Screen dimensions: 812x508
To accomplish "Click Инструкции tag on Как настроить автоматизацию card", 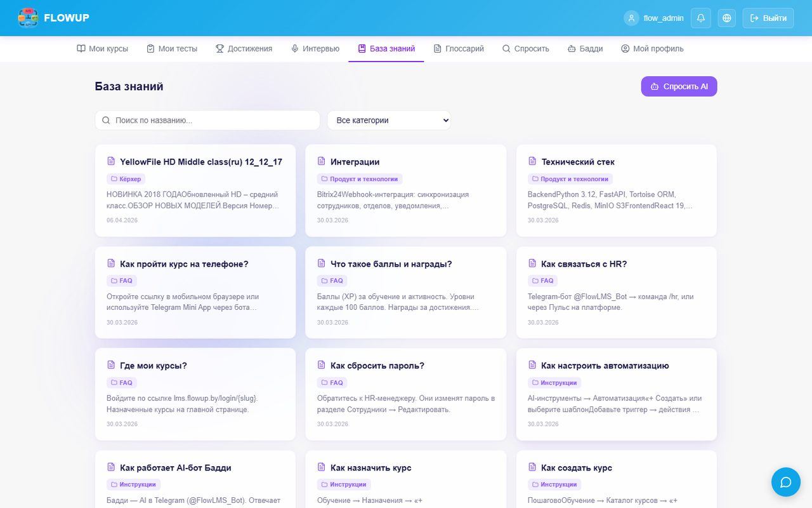I will coord(554,383).
